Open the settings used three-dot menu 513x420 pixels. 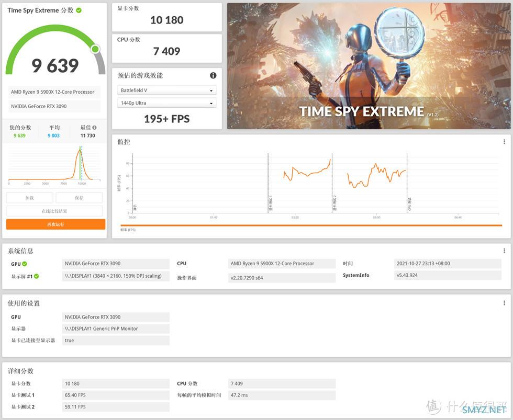click(x=504, y=303)
